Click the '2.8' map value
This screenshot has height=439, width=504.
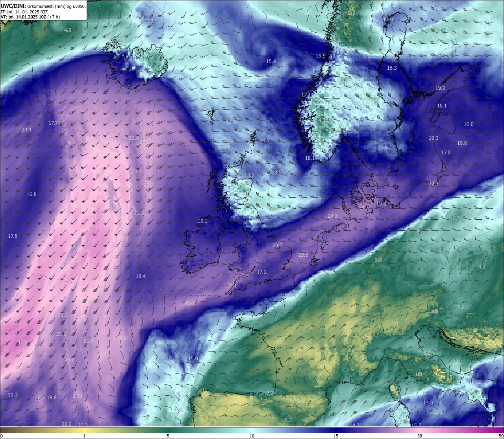tap(435, 312)
